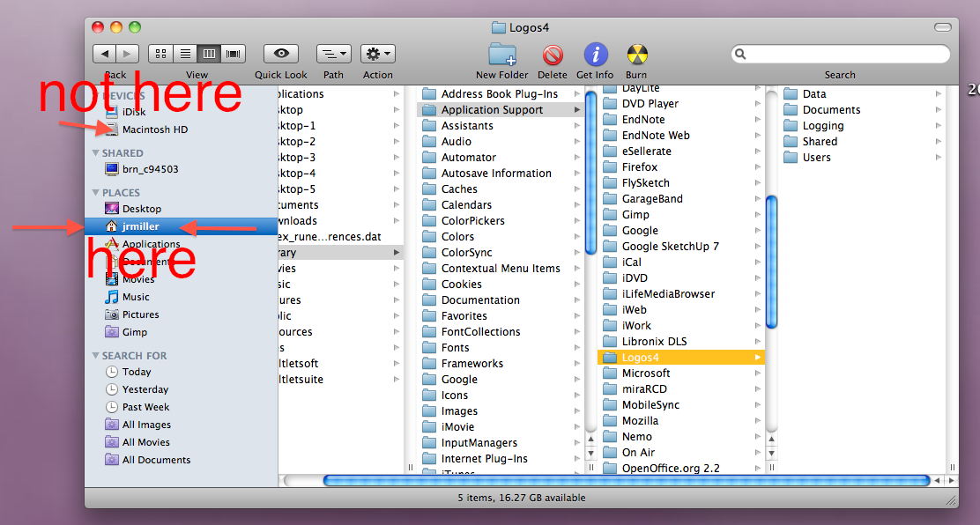Switch to Cover Flow view mode
The width and height of the screenshot is (980, 525).
[x=234, y=54]
